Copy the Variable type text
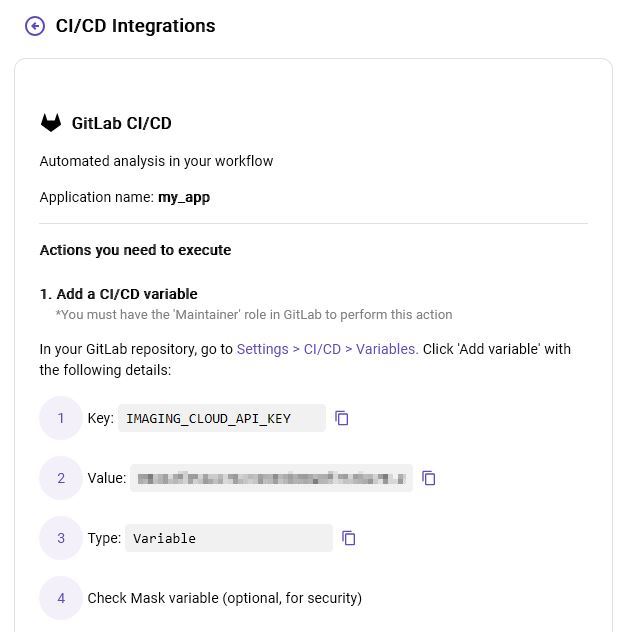This screenshot has width=622, height=632. 349,538
